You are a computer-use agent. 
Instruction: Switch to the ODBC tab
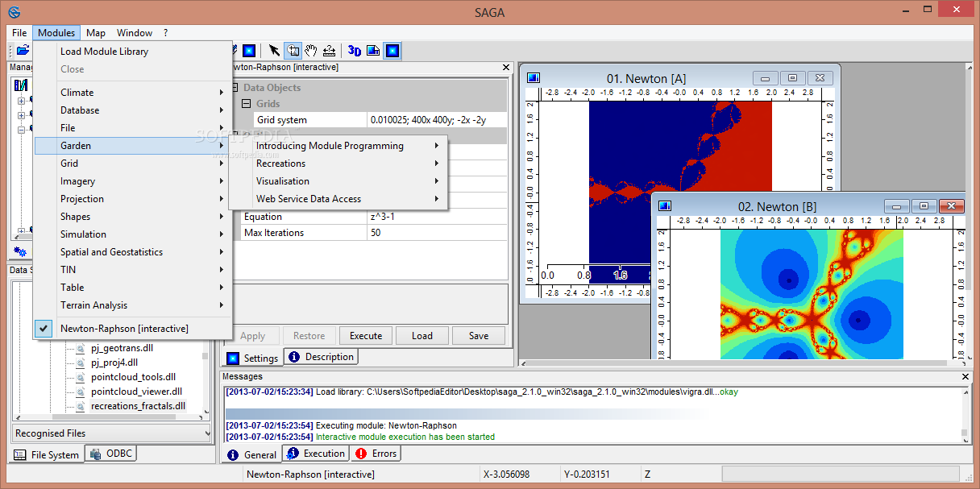click(x=111, y=454)
